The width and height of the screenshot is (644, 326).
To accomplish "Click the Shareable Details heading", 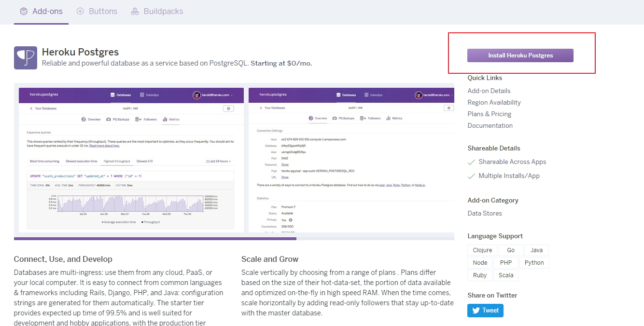I will pyautogui.click(x=494, y=148).
